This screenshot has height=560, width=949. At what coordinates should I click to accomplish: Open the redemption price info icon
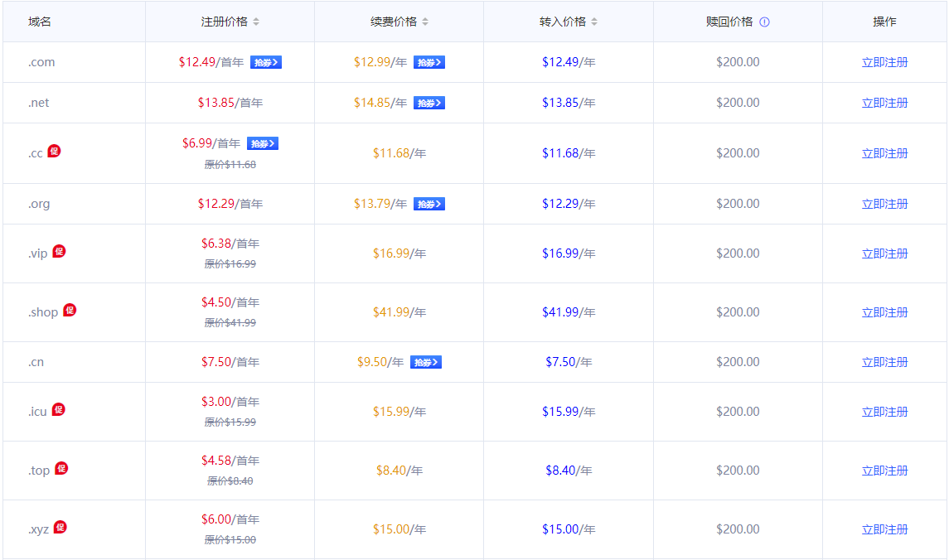(764, 22)
